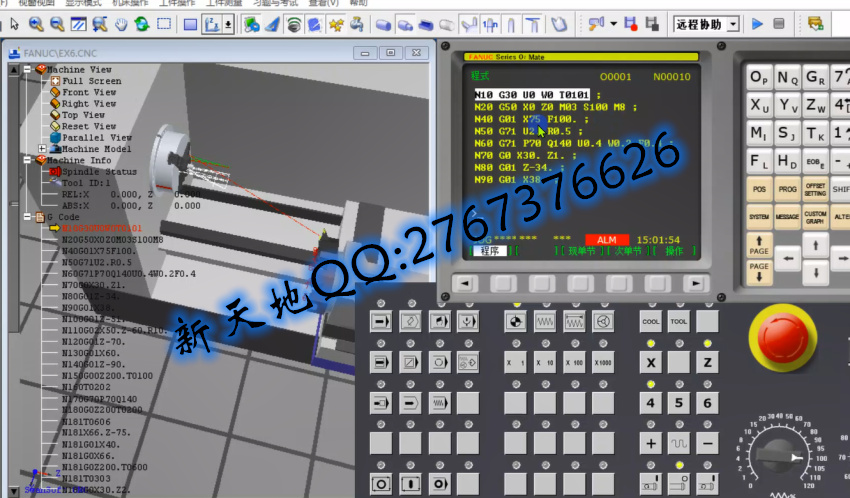Click the X 100 increment button
Viewport: 850px width, 498px height.
tap(573, 363)
